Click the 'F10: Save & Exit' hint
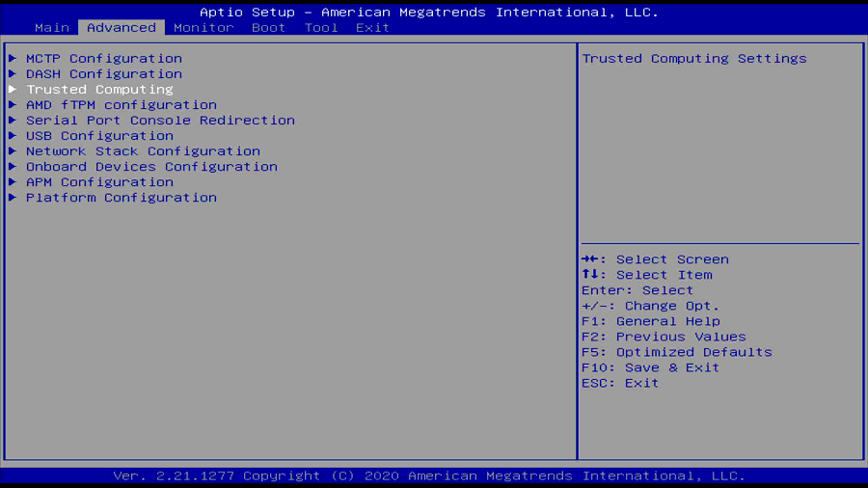The height and width of the screenshot is (488, 868). (x=650, y=368)
